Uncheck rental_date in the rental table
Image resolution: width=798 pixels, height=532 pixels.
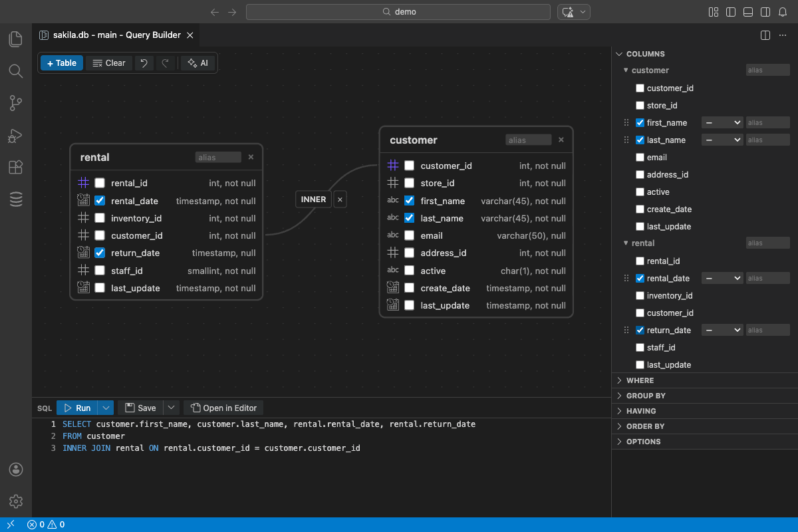click(99, 200)
